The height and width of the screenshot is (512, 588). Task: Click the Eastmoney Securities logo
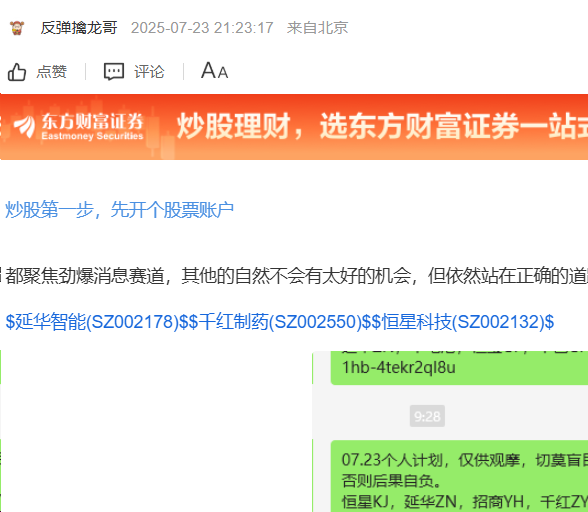(78, 126)
